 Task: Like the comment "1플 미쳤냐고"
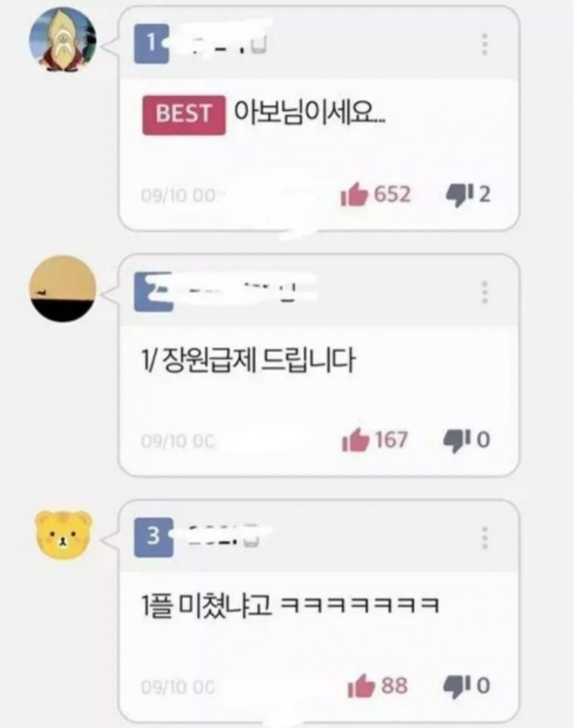tap(361, 685)
